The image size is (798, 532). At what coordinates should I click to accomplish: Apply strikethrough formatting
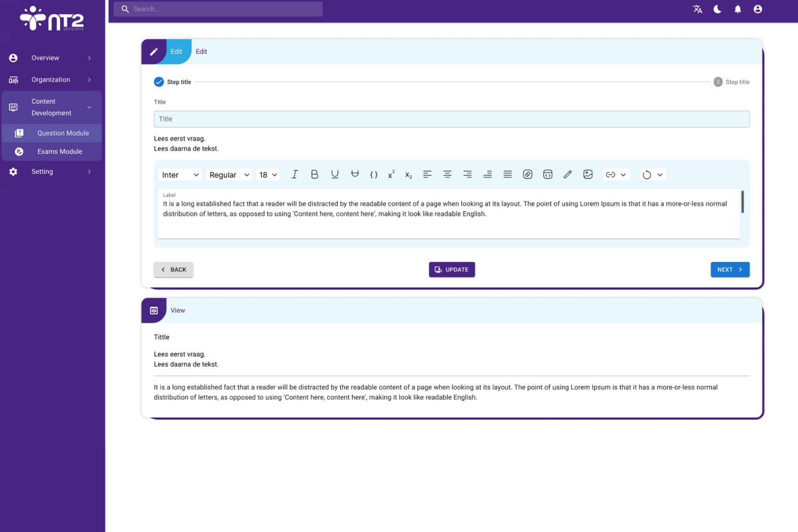[x=355, y=174]
